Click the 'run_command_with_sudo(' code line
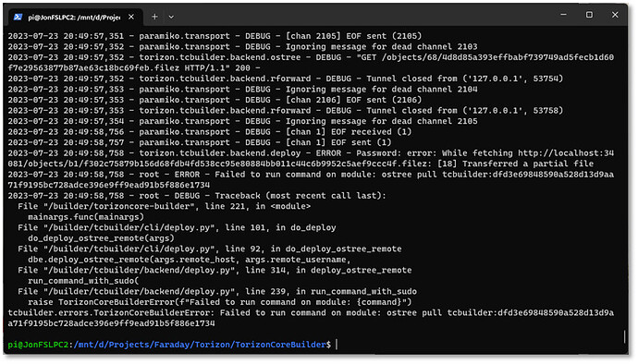The image size is (638, 364). pos(83,281)
